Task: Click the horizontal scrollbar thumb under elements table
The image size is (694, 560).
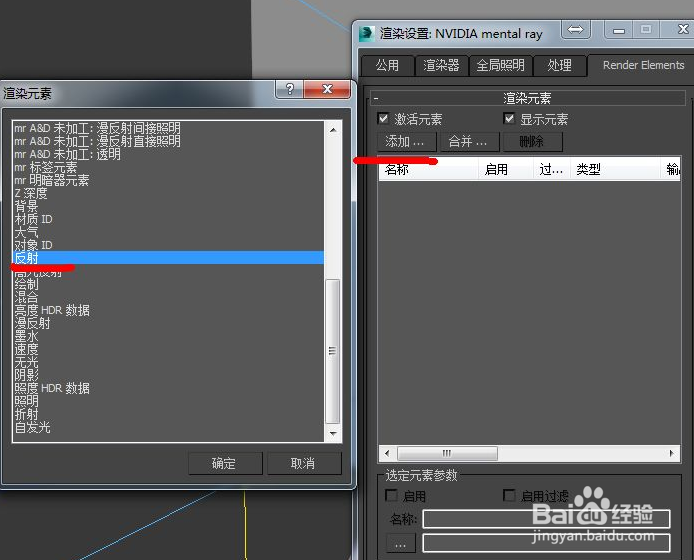Action: (x=447, y=453)
